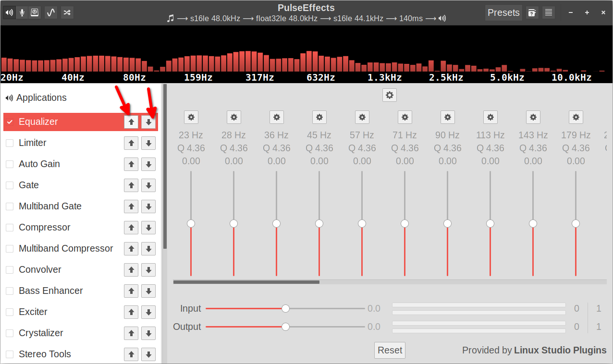Open settings gear for the 57 Hz band
This screenshot has height=364, width=613.
tap(362, 117)
